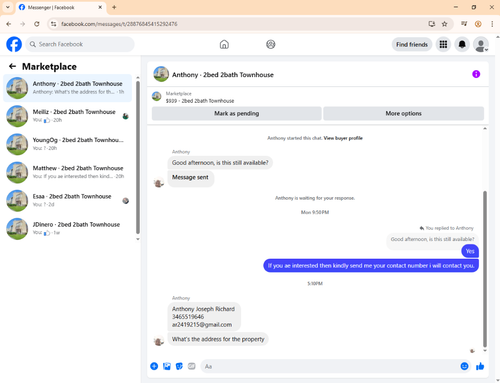This screenshot has width=500, height=383.
Task: Click the conversation list scrollbar
Action: pyautogui.click(x=138, y=157)
